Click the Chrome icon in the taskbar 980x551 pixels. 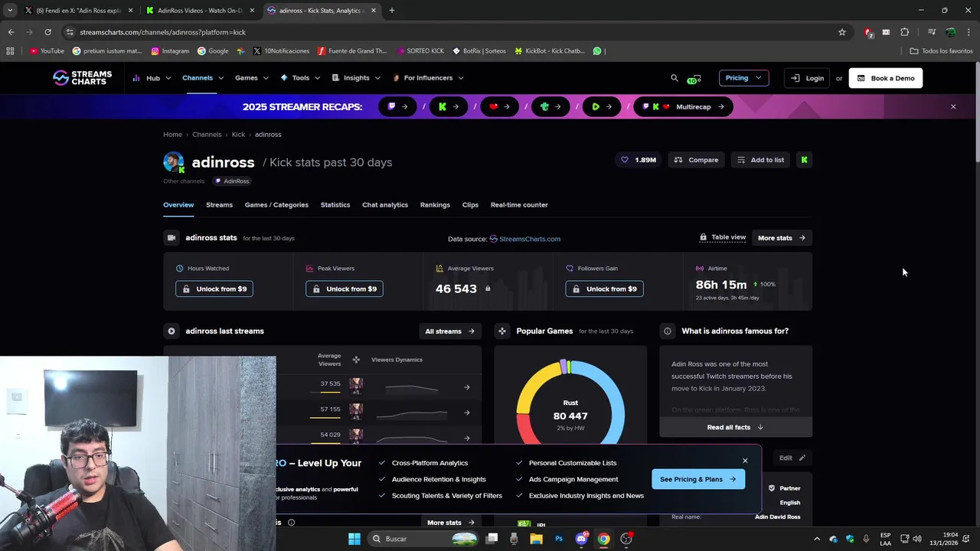[x=603, y=539]
